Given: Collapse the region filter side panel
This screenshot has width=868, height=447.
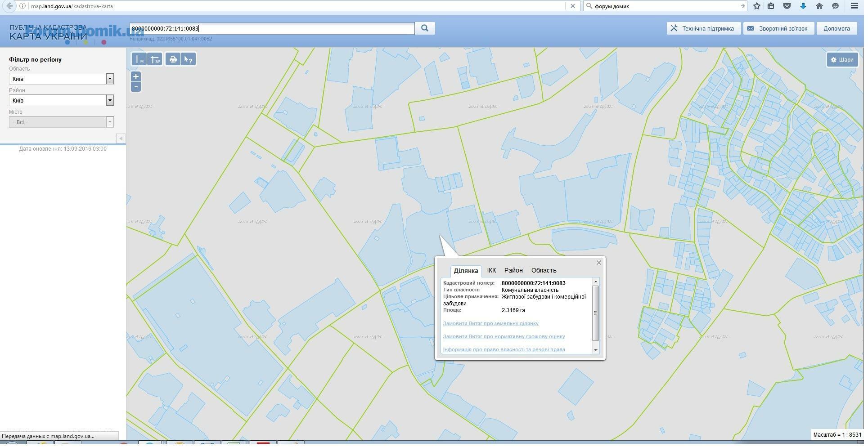Looking at the screenshot, I should (120, 139).
